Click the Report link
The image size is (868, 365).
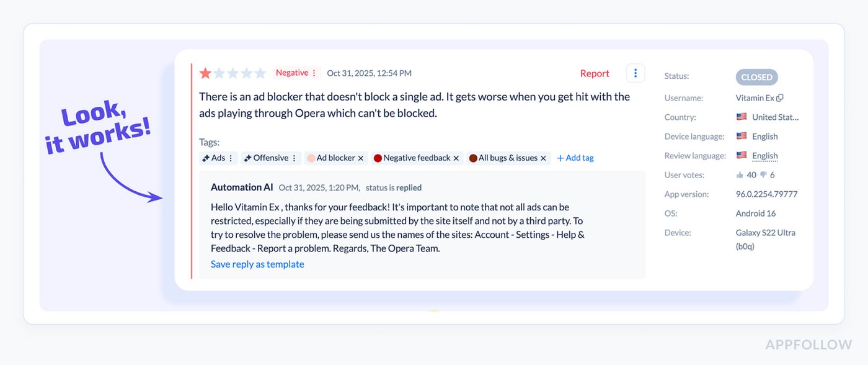[x=595, y=73]
